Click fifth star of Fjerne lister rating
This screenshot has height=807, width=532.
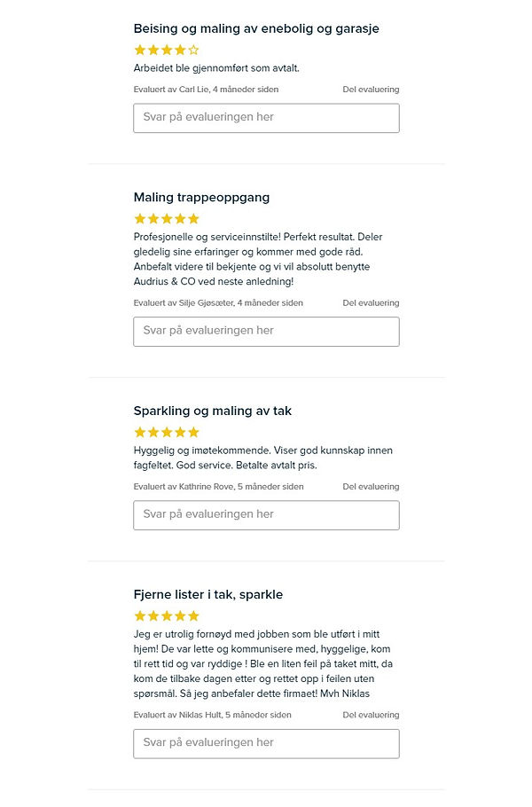point(194,616)
